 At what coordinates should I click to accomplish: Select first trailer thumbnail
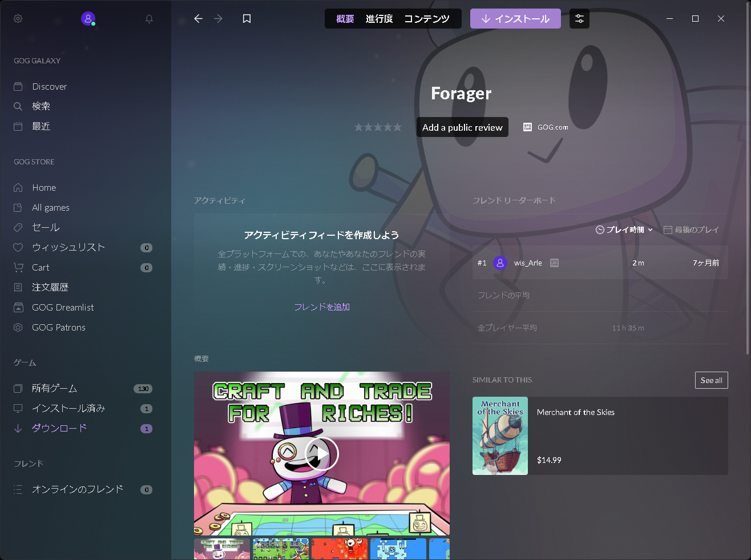(222, 549)
